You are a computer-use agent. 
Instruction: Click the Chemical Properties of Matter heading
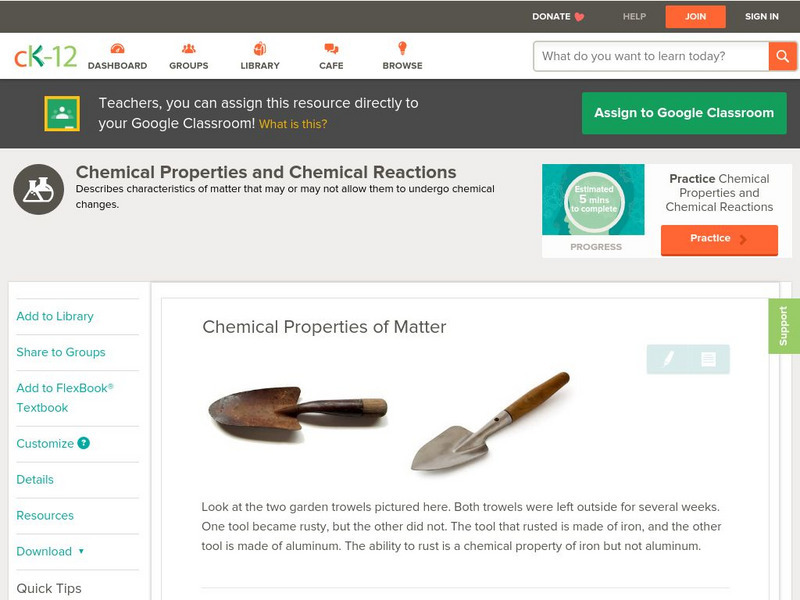(x=324, y=327)
